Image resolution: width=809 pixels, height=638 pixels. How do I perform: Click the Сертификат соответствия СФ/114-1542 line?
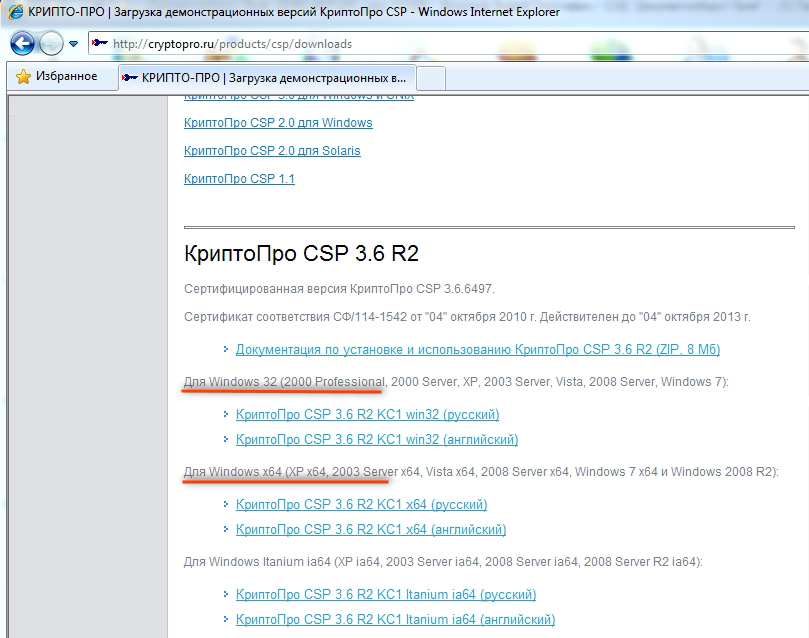[x=467, y=317]
